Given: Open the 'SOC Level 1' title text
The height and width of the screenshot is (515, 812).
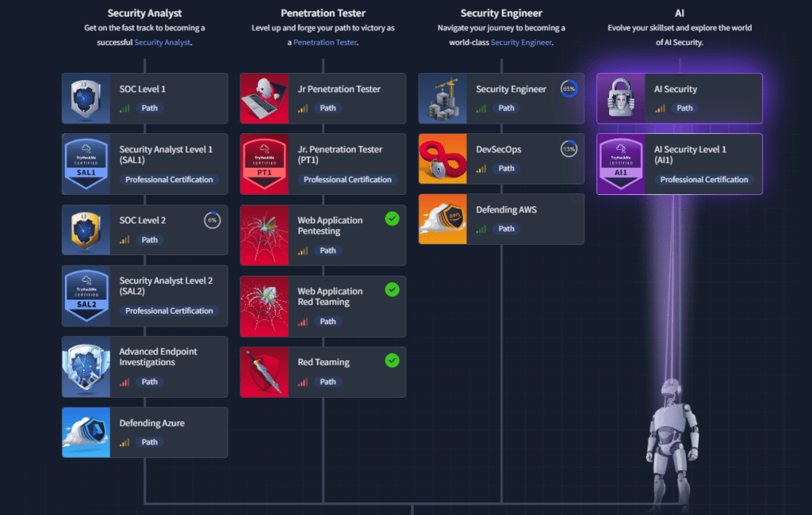Looking at the screenshot, I should (143, 89).
